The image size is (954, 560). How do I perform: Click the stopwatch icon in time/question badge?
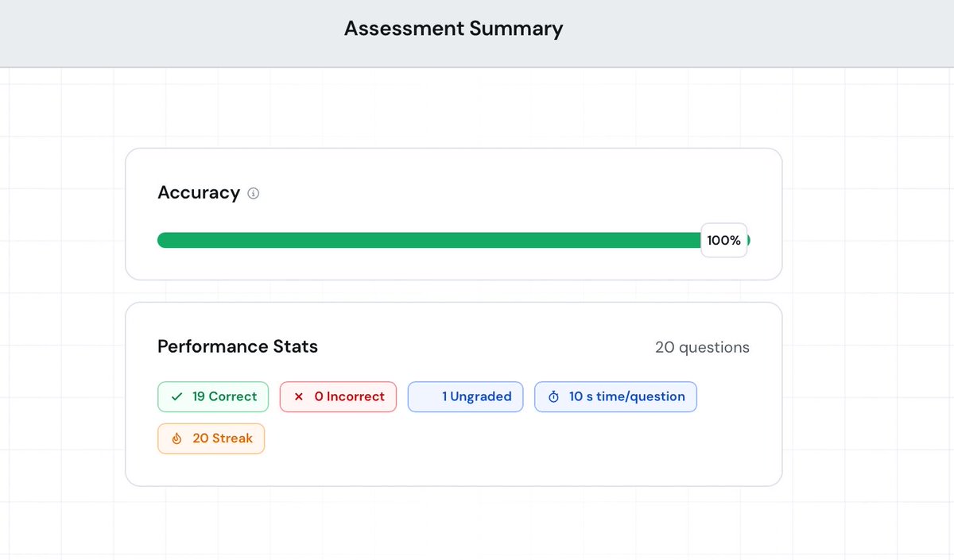[554, 396]
